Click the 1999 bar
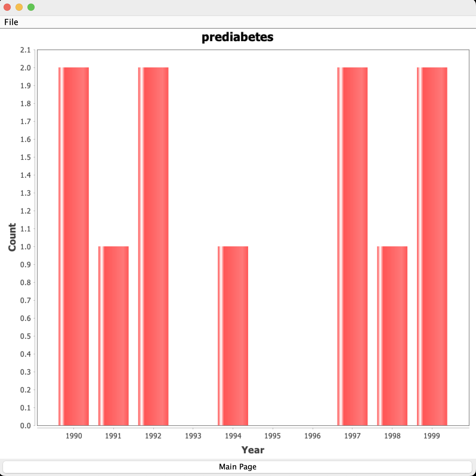Viewport: 476px width, 476px height. (x=432, y=246)
